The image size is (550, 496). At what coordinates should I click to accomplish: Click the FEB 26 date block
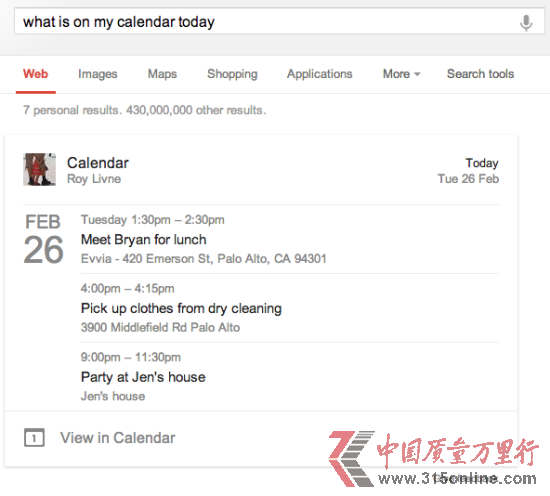pyautogui.click(x=43, y=239)
